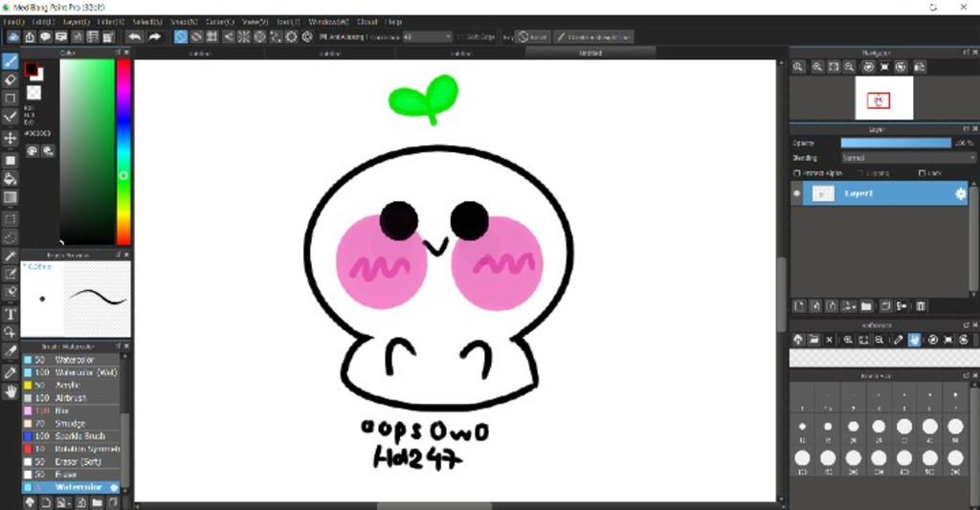Select the Gradient tool
980x510 pixels.
point(10,197)
